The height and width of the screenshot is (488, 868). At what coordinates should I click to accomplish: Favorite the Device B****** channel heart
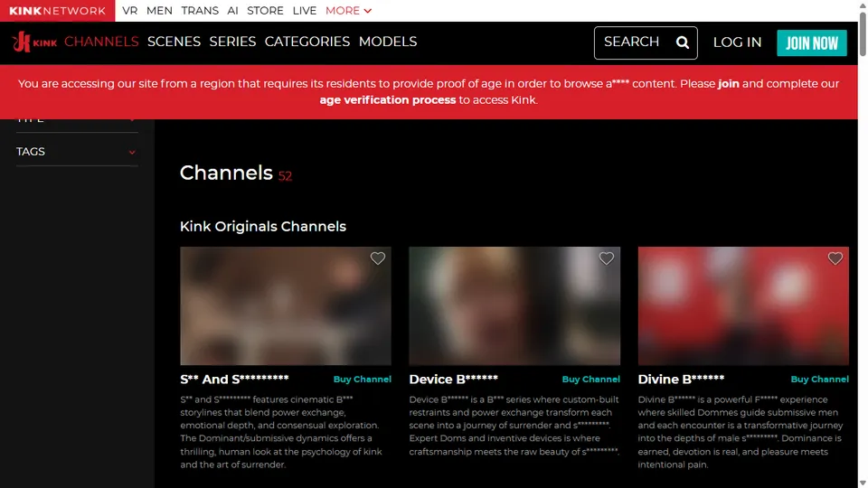606,258
